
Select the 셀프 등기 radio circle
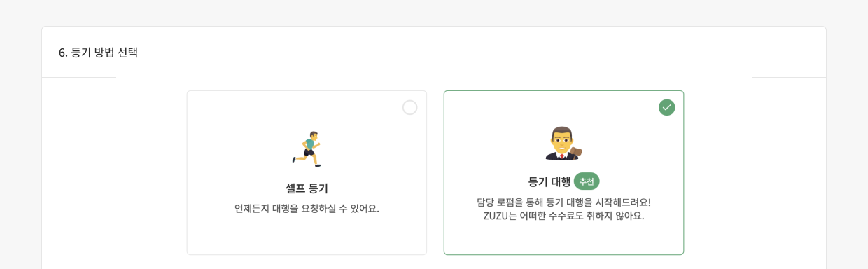click(x=409, y=107)
